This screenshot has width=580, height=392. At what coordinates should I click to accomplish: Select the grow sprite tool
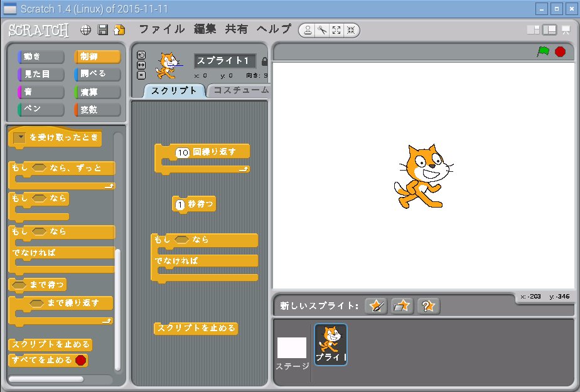[336, 30]
